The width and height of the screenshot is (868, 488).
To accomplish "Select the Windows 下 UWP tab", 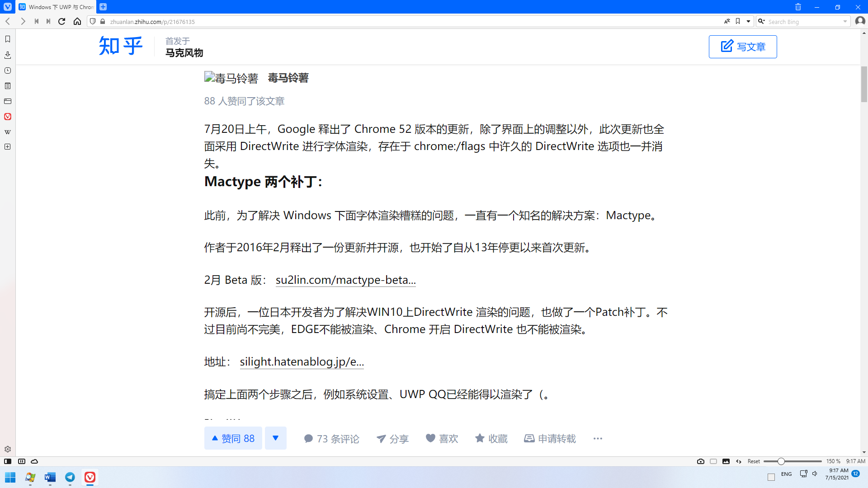I will (57, 7).
